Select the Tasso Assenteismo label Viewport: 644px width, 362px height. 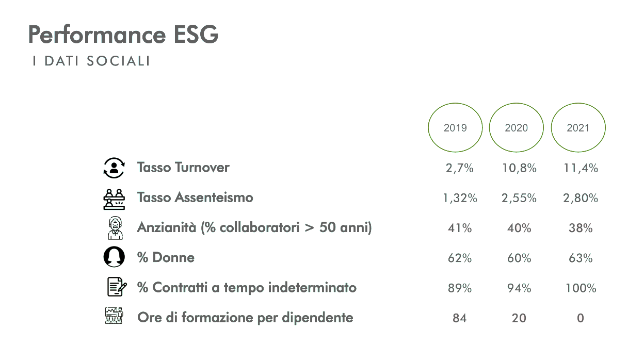tap(195, 198)
